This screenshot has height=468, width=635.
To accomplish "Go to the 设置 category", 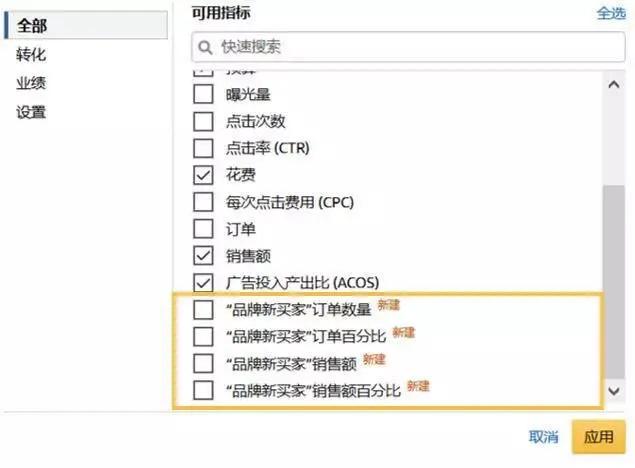I will [31, 112].
